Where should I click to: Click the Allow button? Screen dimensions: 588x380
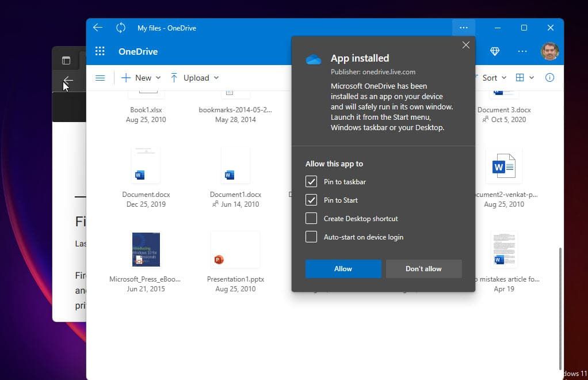coord(343,268)
